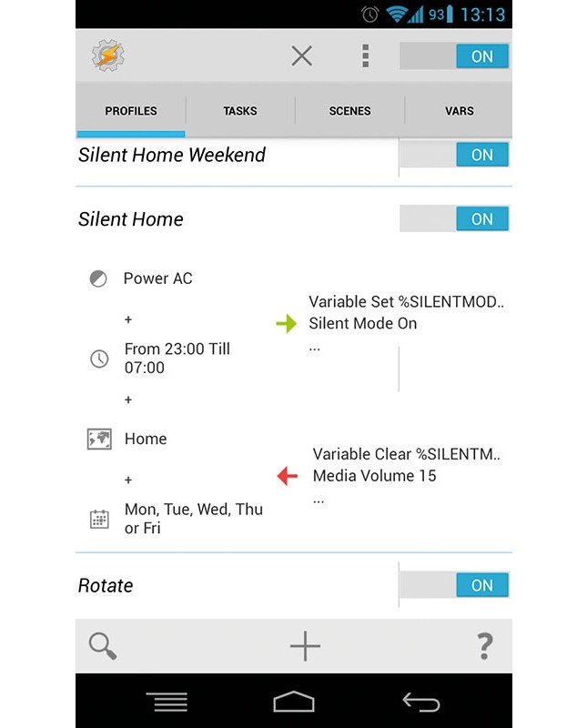The image size is (587, 728).
Task: Toggle the Rotate profile switch
Action: (455, 585)
